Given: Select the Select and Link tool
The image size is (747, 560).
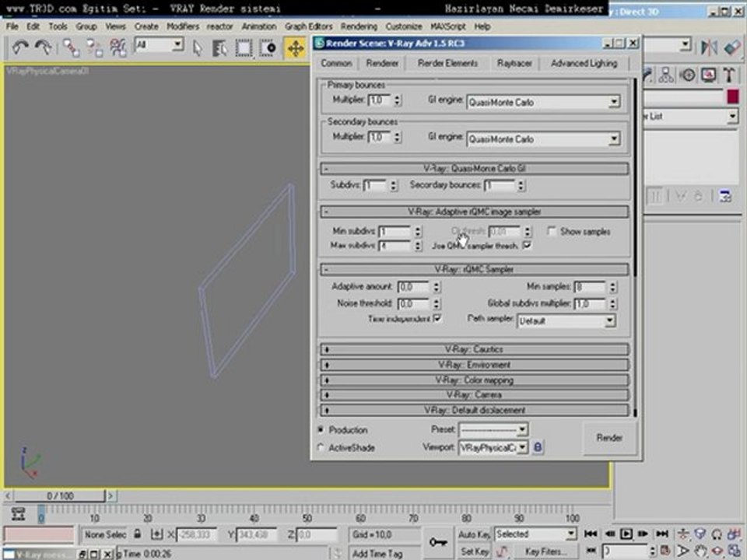Looking at the screenshot, I should (x=72, y=47).
